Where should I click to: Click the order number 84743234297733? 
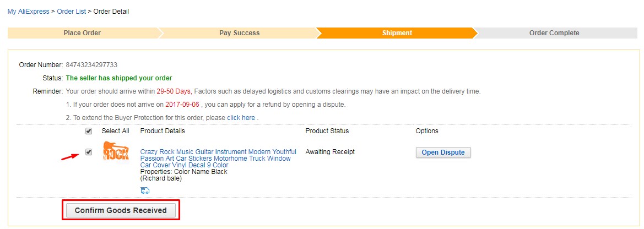click(x=91, y=65)
